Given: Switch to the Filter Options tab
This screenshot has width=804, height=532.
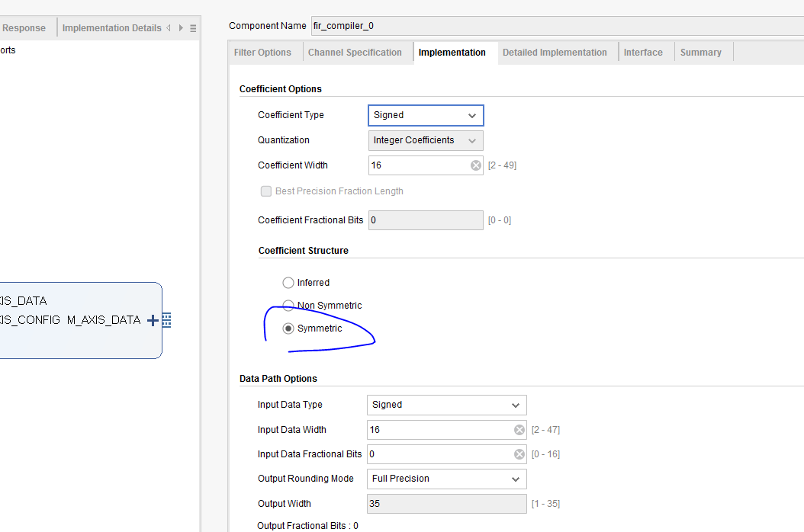Looking at the screenshot, I should pyautogui.click(x=262, y=53).
